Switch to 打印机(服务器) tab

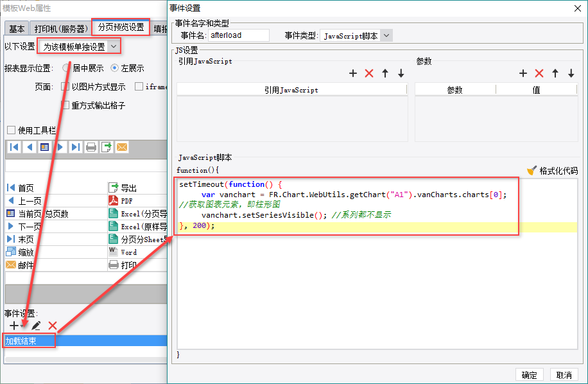click(x=61, y=29)
